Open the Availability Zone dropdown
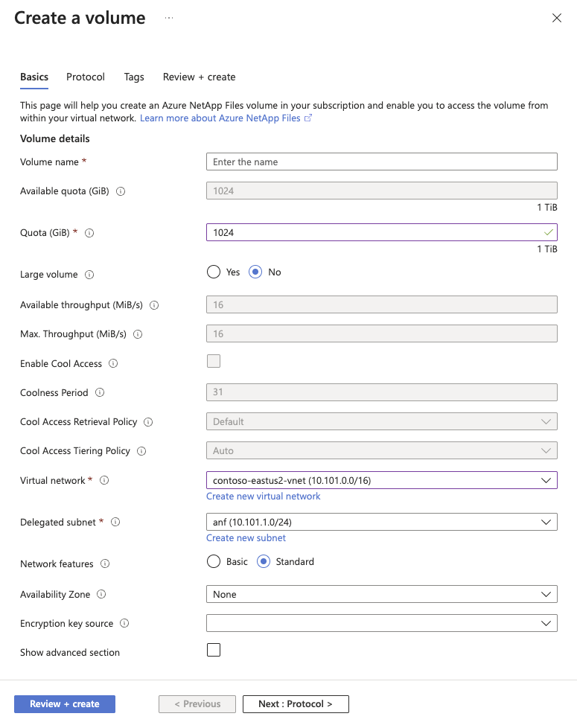577x728 pixels. (381, 595)
